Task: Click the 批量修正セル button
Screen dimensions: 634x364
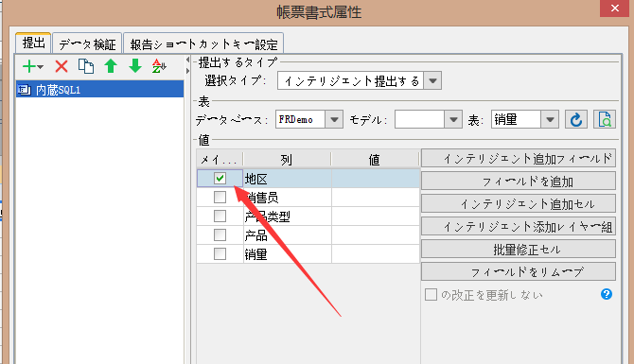Action: 519,250
